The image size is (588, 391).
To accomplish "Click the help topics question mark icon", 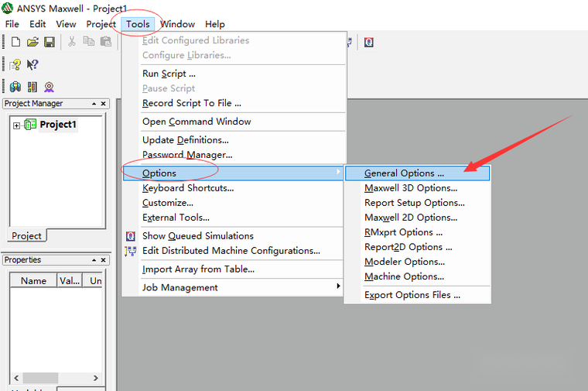I will click(15, 64).
